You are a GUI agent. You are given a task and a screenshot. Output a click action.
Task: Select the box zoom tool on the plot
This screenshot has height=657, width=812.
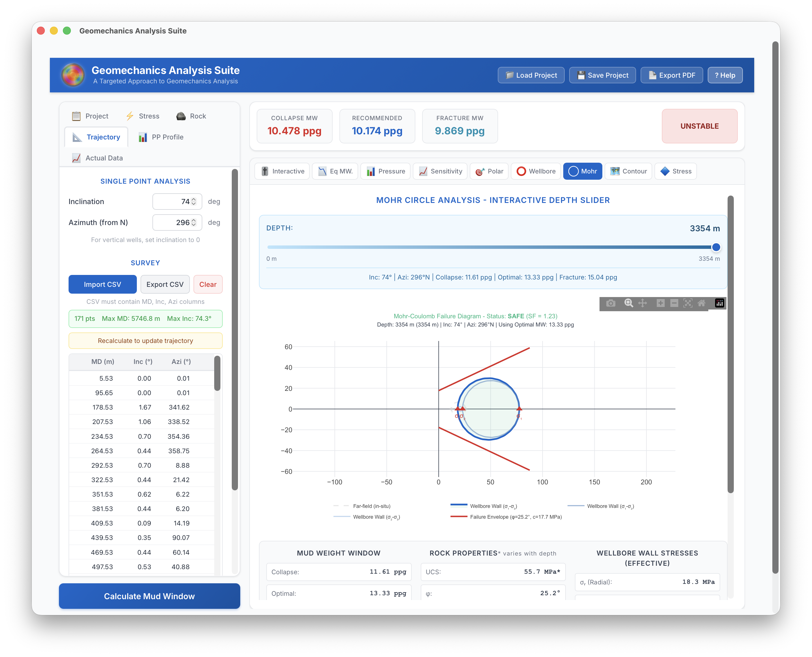[x=629, y=303]
